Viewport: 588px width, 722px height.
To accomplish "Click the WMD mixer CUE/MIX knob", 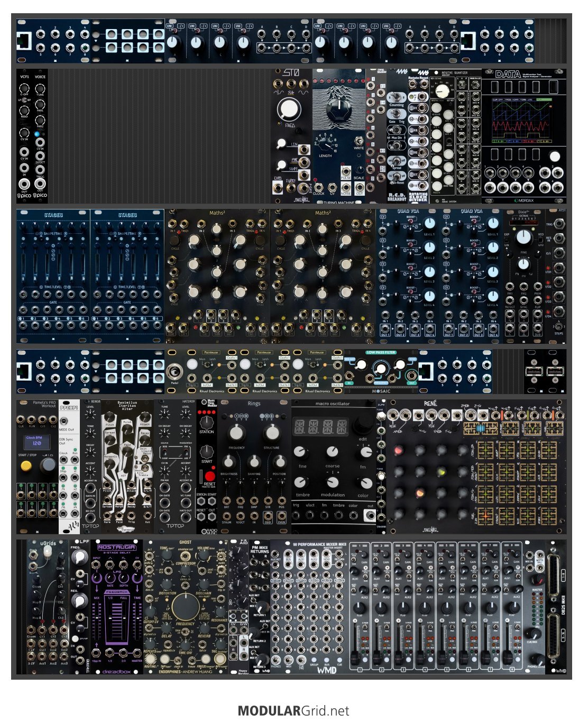I will (x=535, y=635).
